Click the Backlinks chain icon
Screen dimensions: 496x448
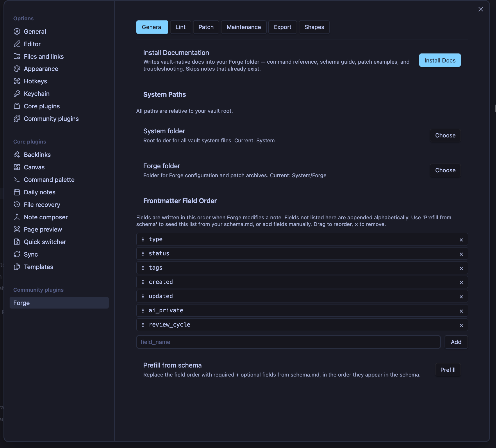coord(17,155)
